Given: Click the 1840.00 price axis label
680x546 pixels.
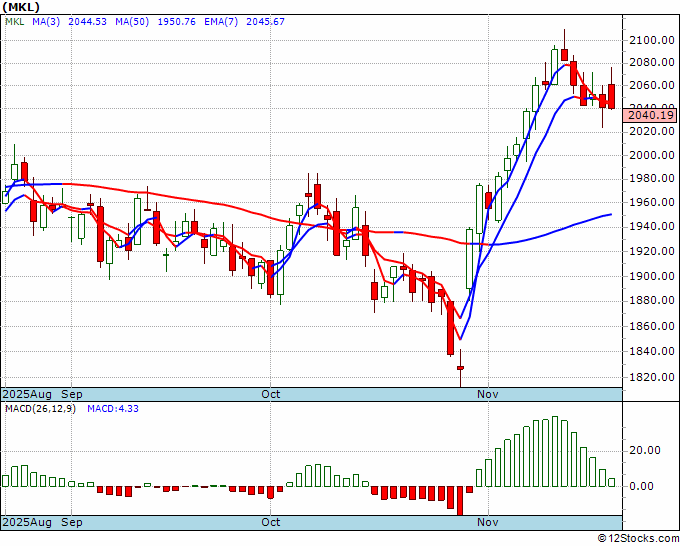Looking at the screenshot, I should [652, 351].
